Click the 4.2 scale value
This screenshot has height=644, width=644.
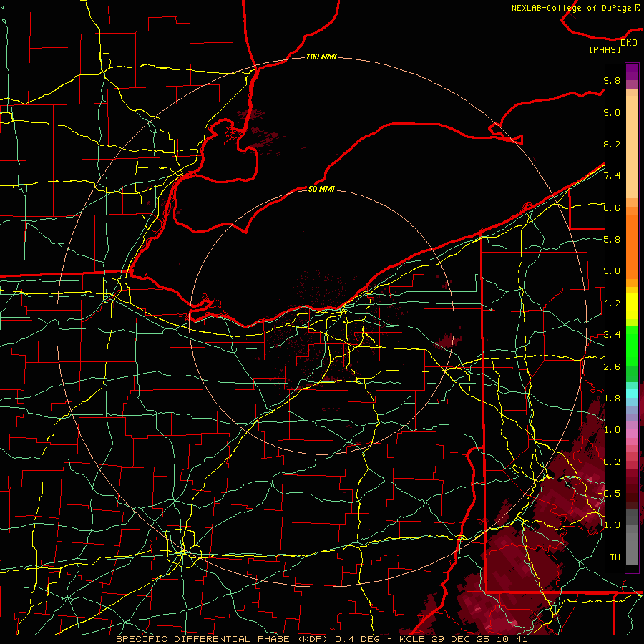(612, 303)
